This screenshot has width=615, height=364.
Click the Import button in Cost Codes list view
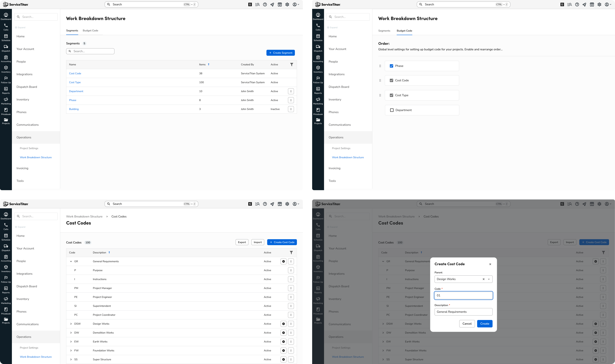point(258,242)
